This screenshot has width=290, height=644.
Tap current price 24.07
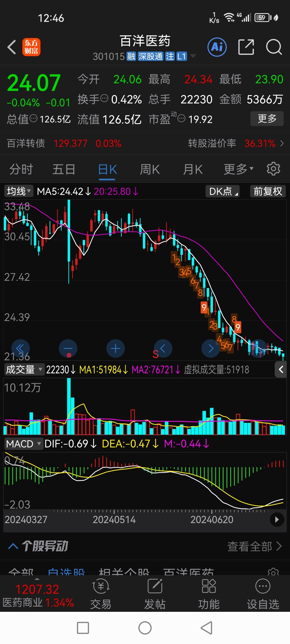click(34, 83)
